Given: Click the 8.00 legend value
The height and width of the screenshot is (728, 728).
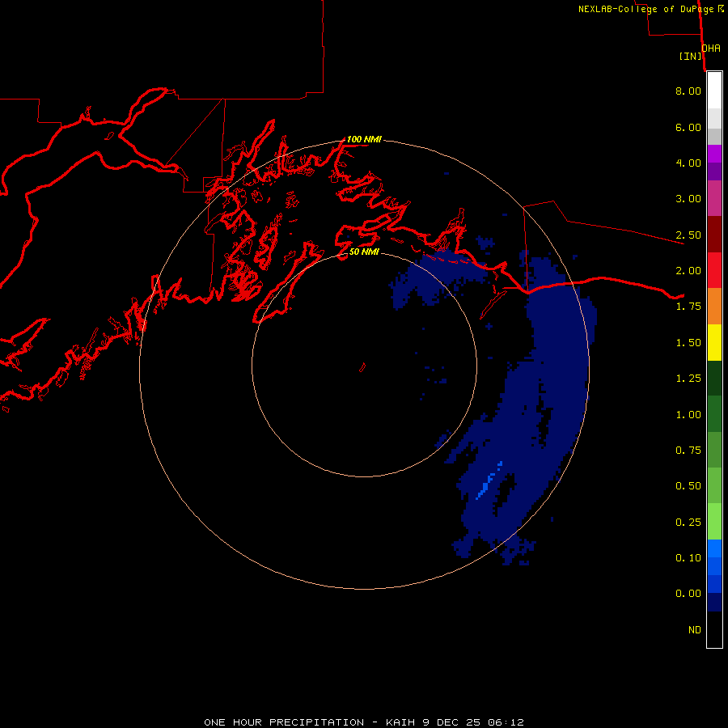Looking at the screenshot, I should click(688, 91).
